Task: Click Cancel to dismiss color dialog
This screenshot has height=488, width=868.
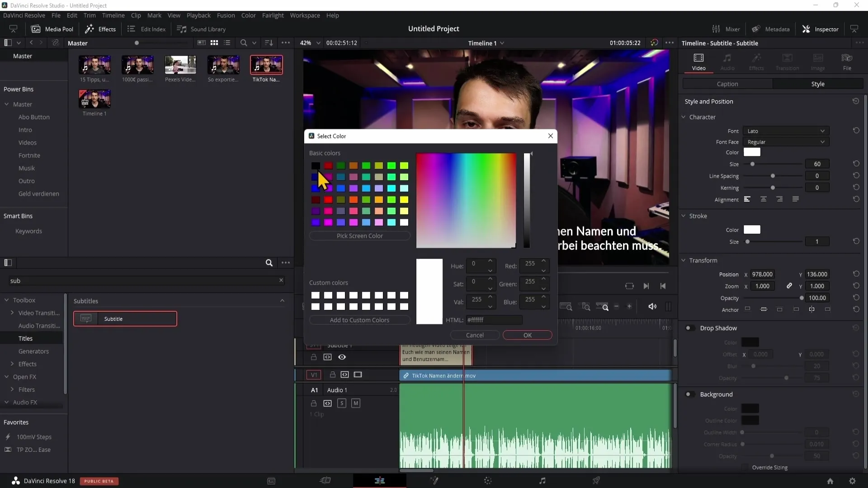Action: pos(475,335)
